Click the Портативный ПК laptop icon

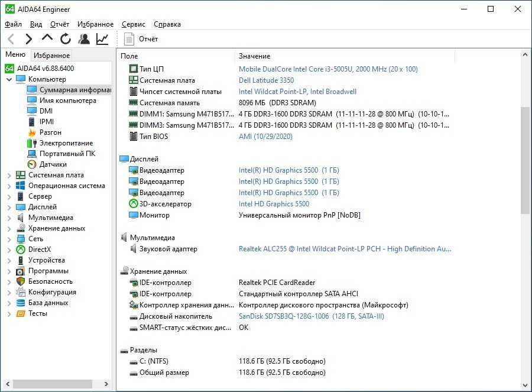tap(32, 154)
